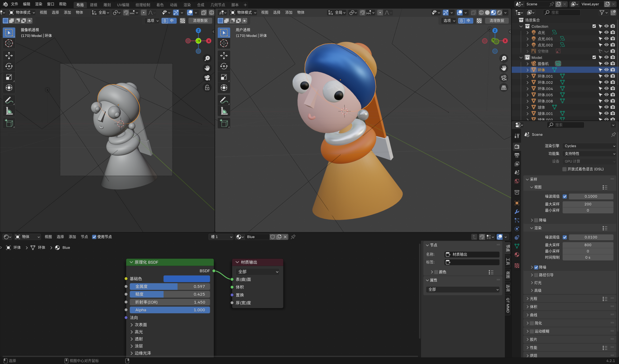Hide 点光.001 in viewport via eye icon
This screenshot has height=364, width=619.
point(606,39)
